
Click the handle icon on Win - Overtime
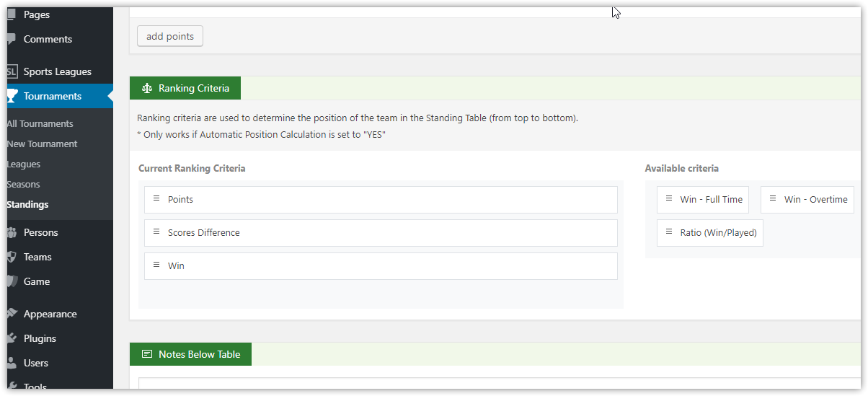773,198
